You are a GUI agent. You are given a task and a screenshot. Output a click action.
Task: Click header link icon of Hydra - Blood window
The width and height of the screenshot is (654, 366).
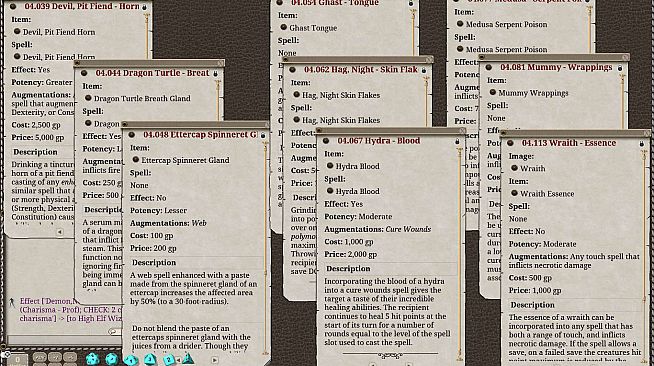(326, 141)
